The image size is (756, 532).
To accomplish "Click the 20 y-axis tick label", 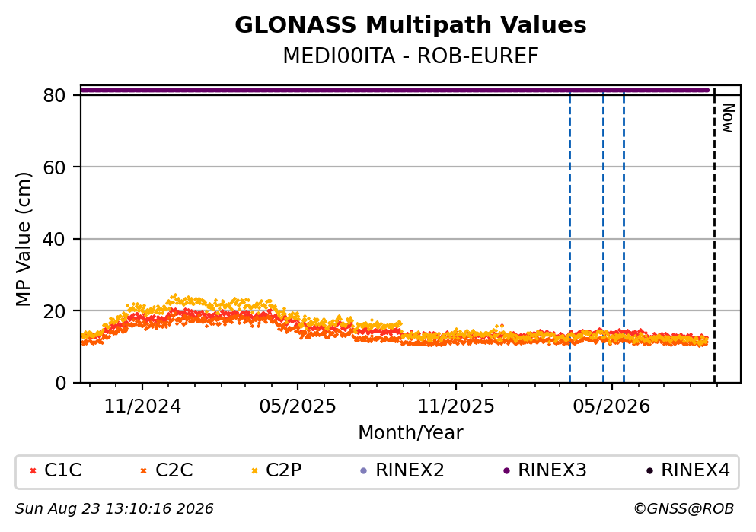I will coord(54,311).
